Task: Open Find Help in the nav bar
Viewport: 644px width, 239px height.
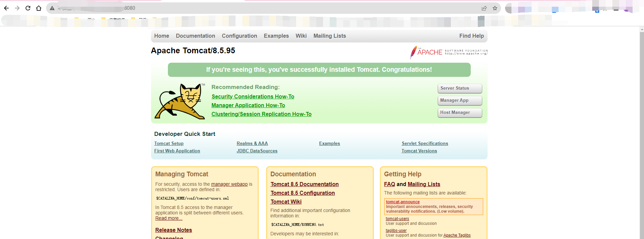Action: (471, 36)
